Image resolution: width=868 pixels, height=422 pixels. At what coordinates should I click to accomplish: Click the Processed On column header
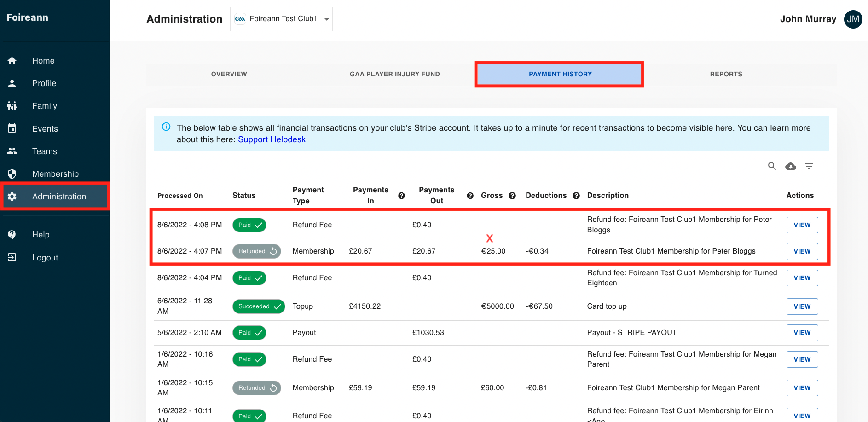[180, 196]
